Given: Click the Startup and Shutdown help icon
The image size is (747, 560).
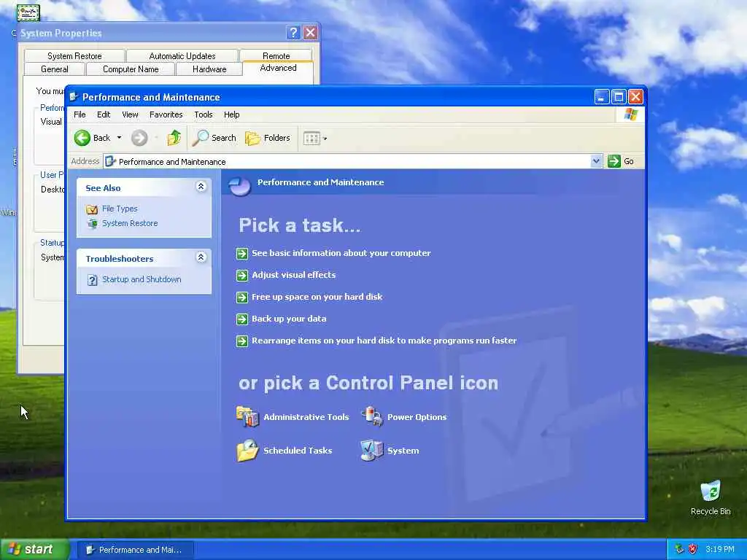Looking at the screenshot, I should (93, 280).
